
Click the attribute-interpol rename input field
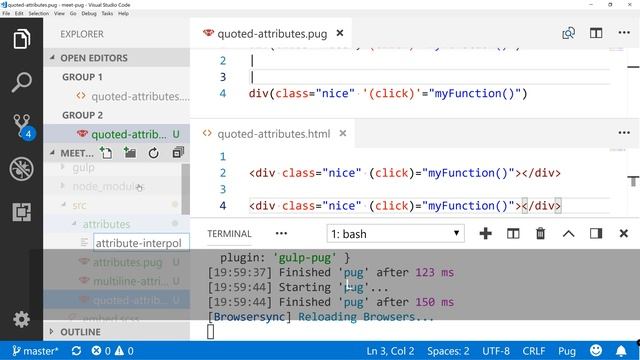coord(141,243)
